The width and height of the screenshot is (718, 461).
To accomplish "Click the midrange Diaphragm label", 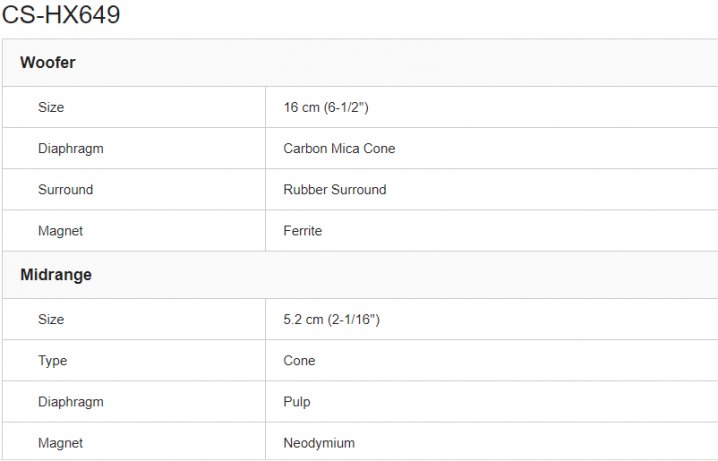I will [71, 402].
